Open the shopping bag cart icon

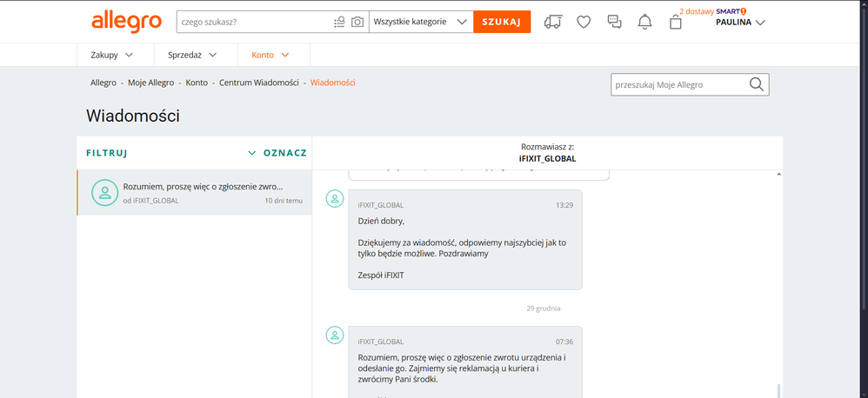point(675,23)
